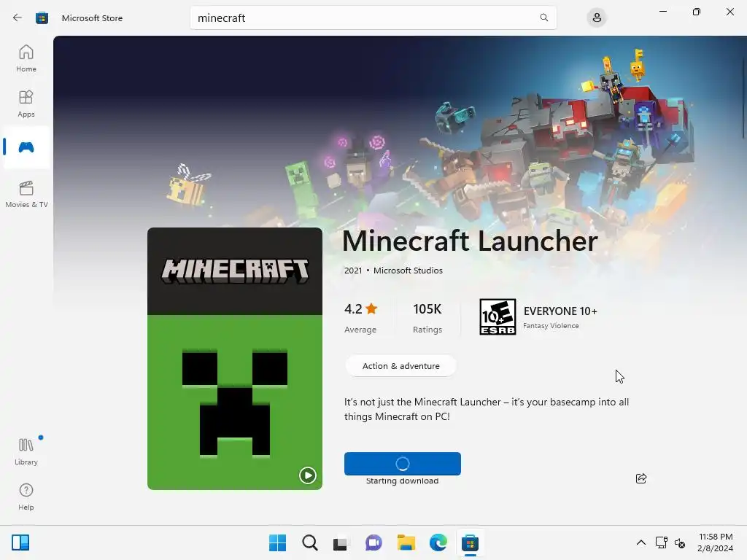Open the Library in the sidebar
Screen dimensions: 747x560
coord(26,451)
